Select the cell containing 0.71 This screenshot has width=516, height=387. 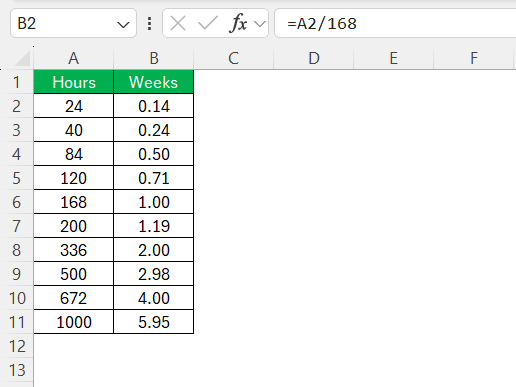154,178
